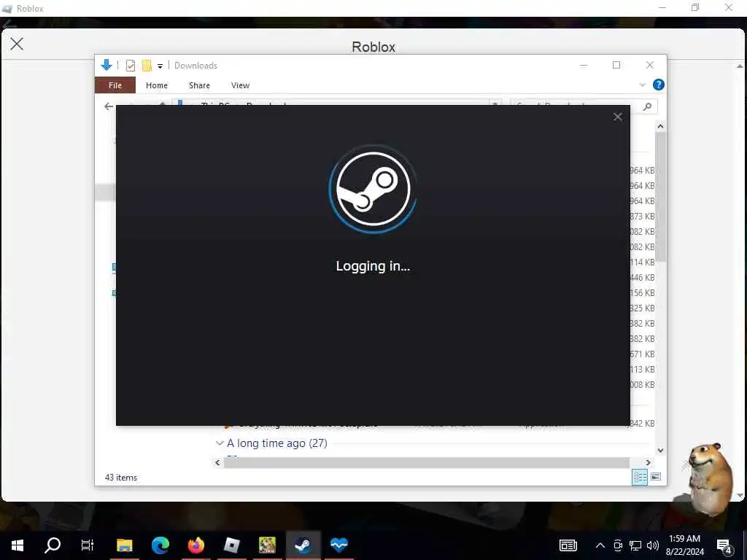Switch to Details view icon in status bar
Image resolution: width=747 pixels, height=560 pixels.
639,477
